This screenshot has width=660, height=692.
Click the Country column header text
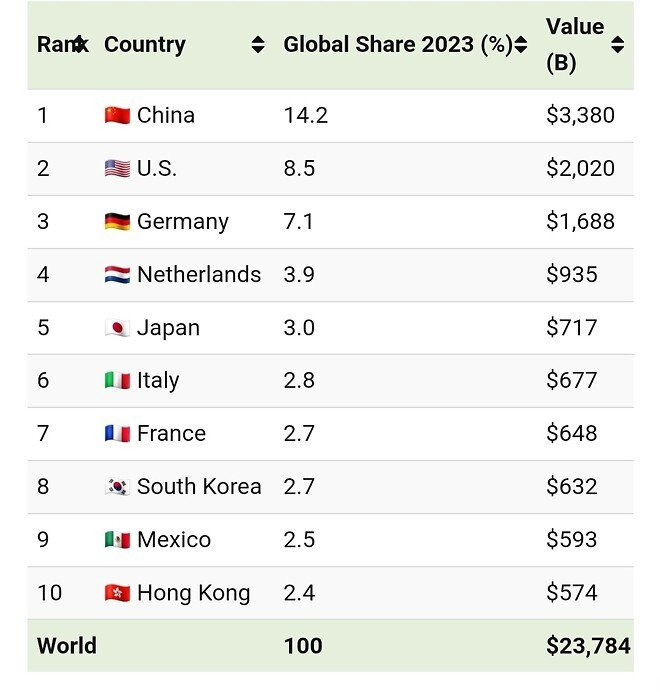pos(145,45)
